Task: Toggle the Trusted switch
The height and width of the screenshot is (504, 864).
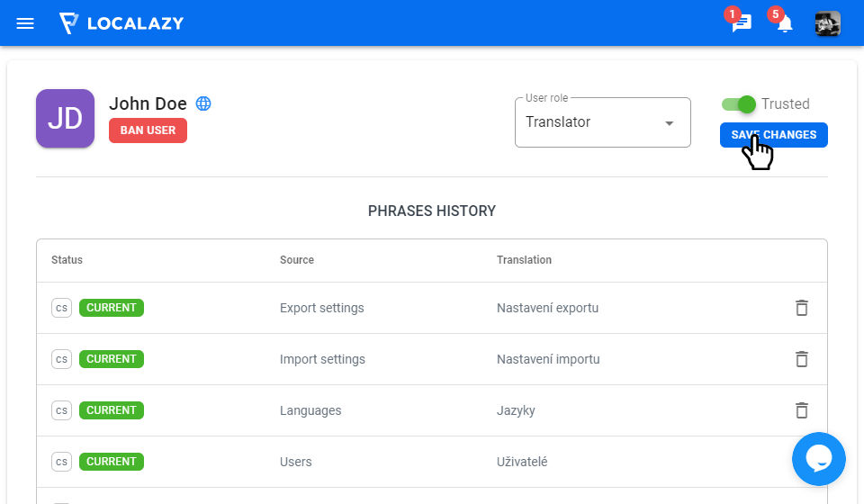Action: [x=739, y=104]
